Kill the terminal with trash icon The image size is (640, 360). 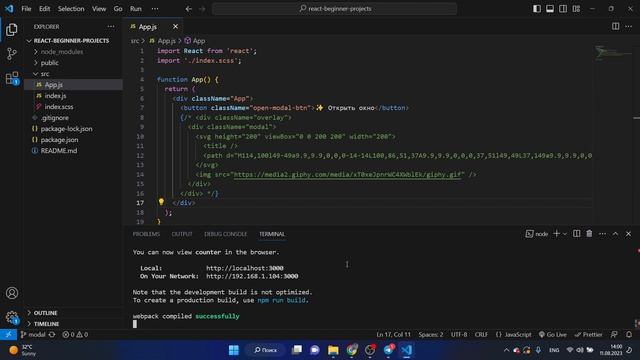(x=589, y=233)
